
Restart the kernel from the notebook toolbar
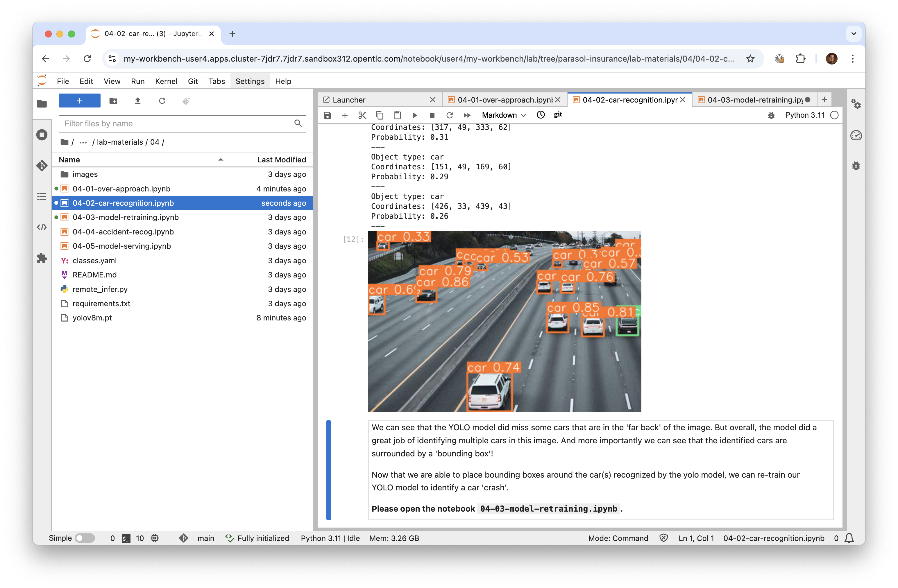[449, 115]
